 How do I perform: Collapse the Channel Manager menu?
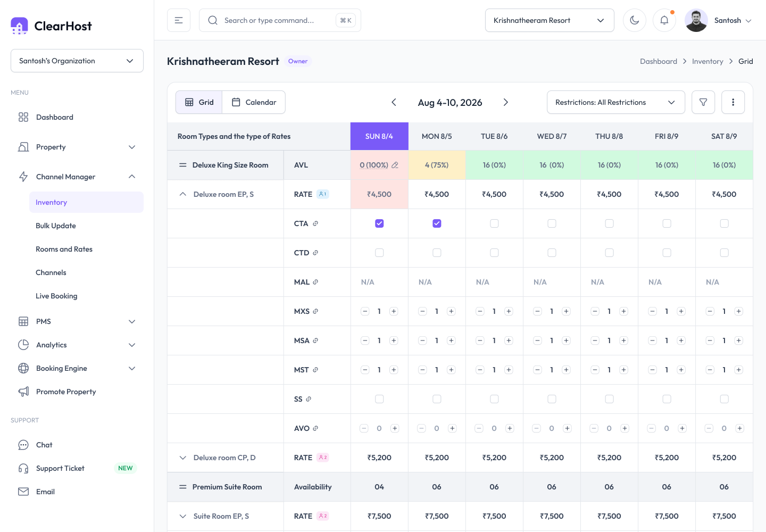(x=77, y=177)
